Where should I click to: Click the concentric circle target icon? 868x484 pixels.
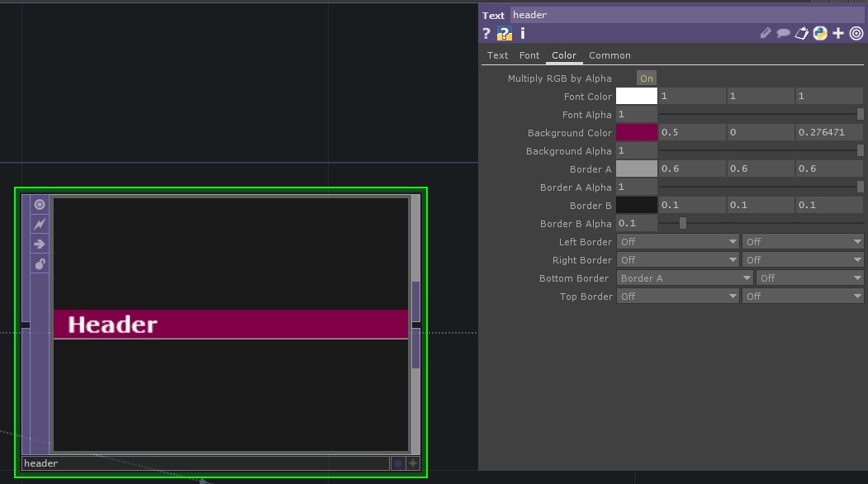[856, 34]
